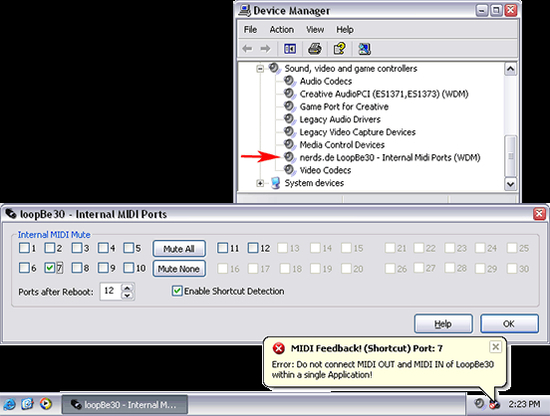Click OK in the loopBe30 dialog
The height and width of the screenshot is (416, 550).
click(509, 323)
